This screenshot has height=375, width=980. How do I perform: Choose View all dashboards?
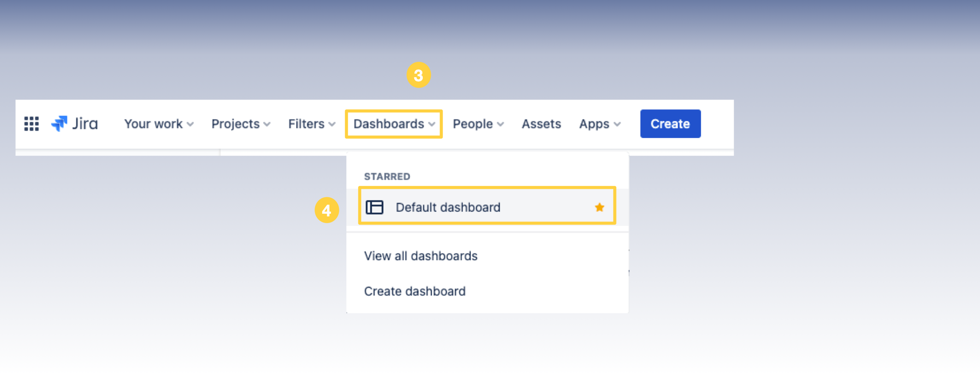[421, 256]
